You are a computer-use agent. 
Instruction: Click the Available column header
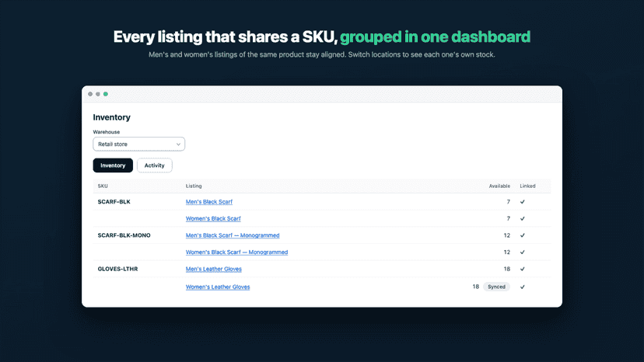(x=499, y=186)
